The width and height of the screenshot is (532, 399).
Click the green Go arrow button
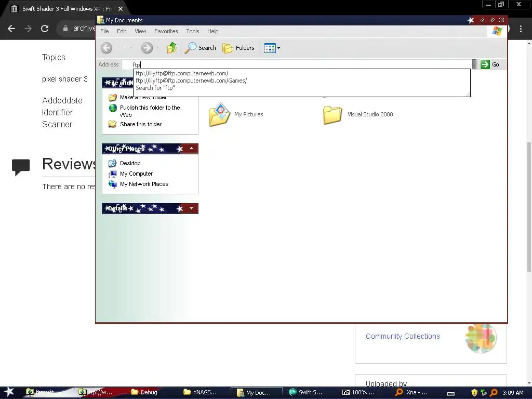click(485, 64)
